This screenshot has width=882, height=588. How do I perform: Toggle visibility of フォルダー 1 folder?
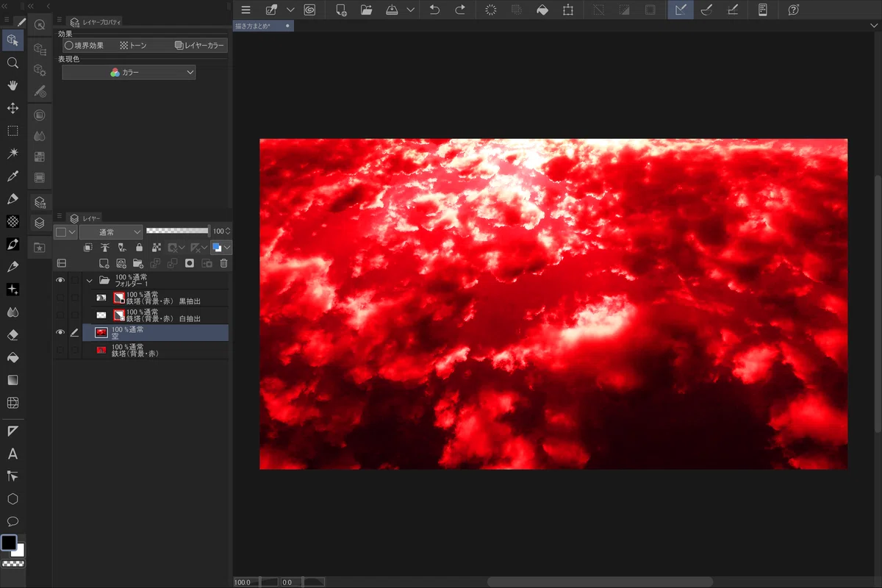pos(60,280)
